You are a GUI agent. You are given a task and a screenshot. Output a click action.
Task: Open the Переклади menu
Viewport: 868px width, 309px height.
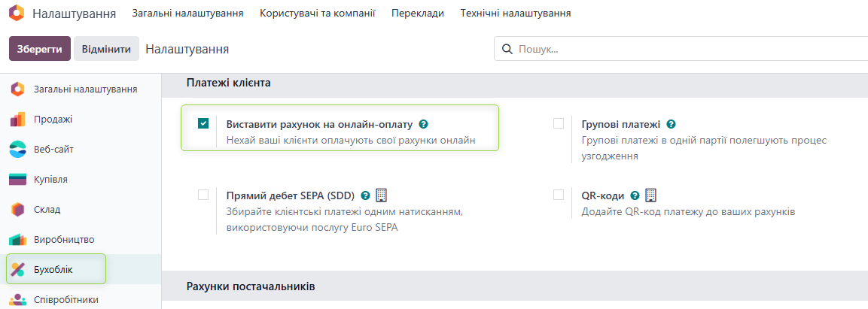coord(417,14)
